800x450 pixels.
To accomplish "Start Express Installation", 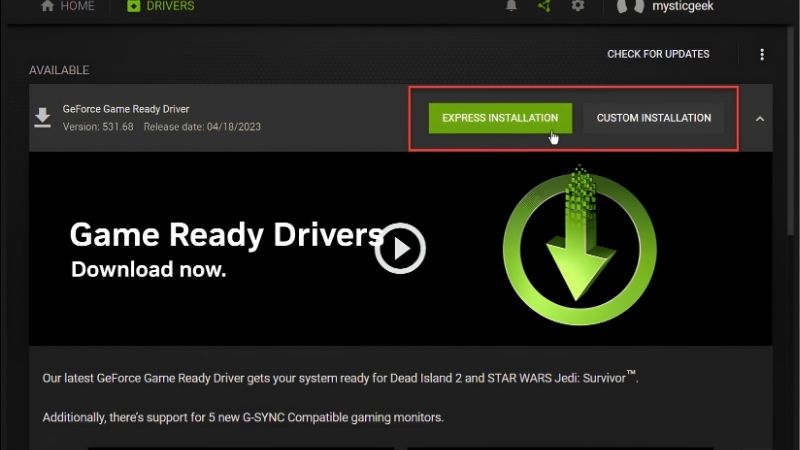I will [x=500, y=118].
